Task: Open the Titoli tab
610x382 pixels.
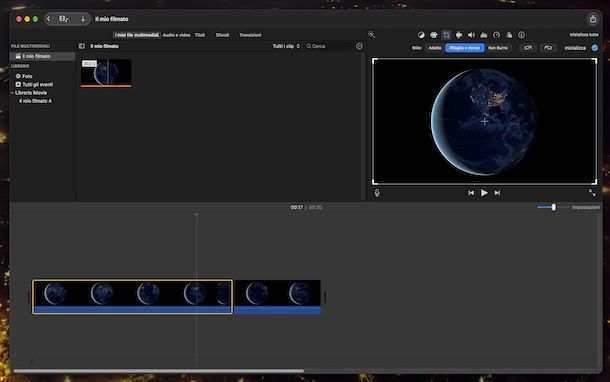Action: pyautogui.click(x=200, y=35)
